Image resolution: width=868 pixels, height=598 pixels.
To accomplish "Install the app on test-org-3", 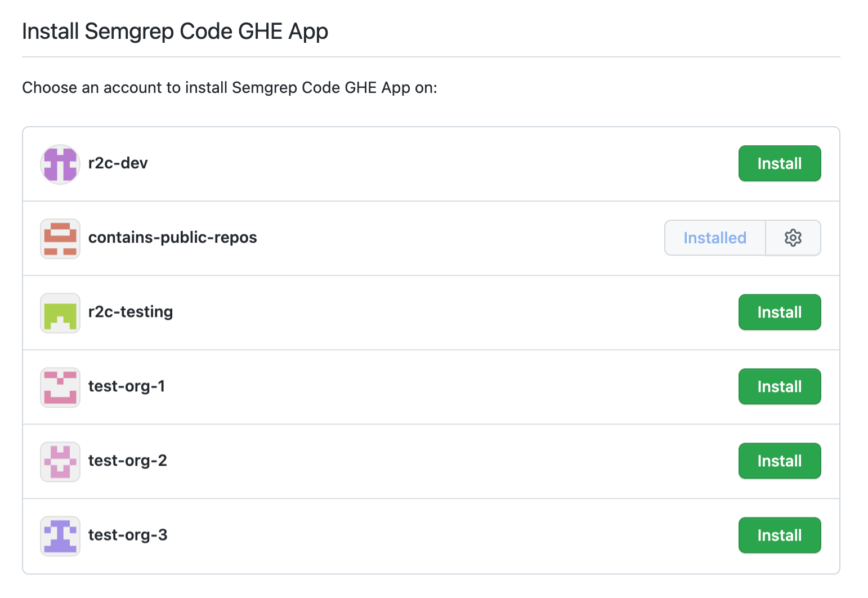I will pyautogui.click(x=779, y=535).
